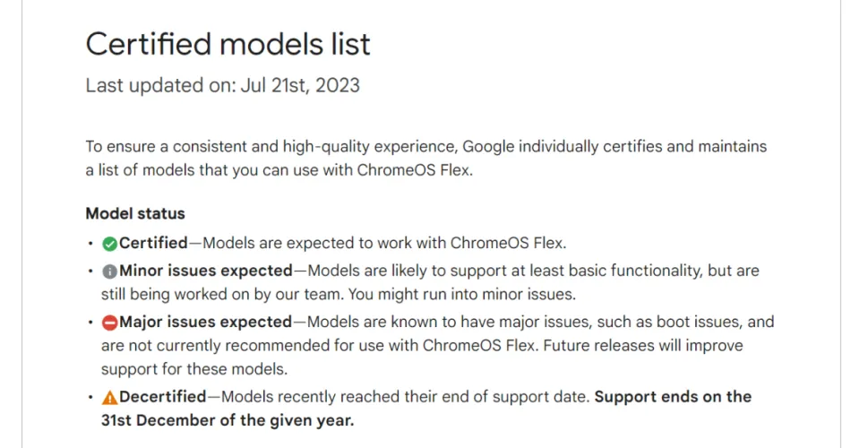Select the bold "Minor issues expected" label
This screenshot has width=868, height=448.
click(x=205, y=271)
